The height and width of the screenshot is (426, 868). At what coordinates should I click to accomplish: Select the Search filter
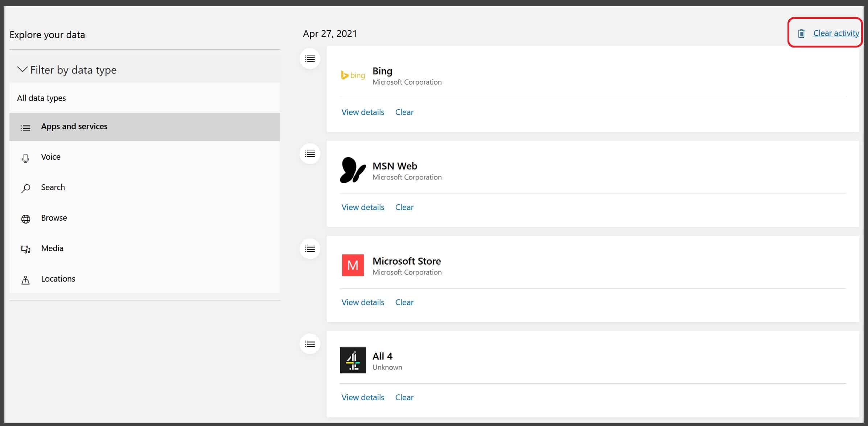pyautogui.click(x=145, y=187)
